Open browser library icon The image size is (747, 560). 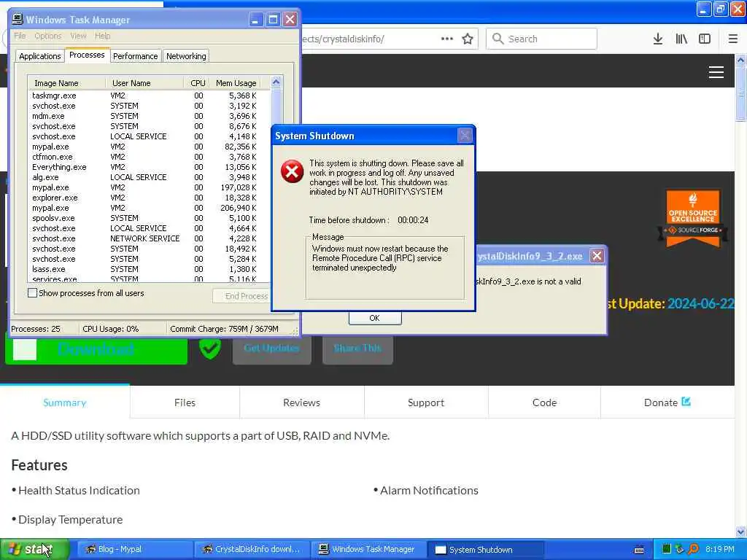pos(681,39)
